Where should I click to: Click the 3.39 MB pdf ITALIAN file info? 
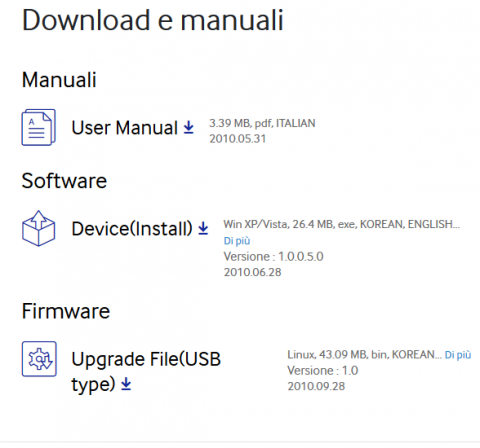pos(262,123)
